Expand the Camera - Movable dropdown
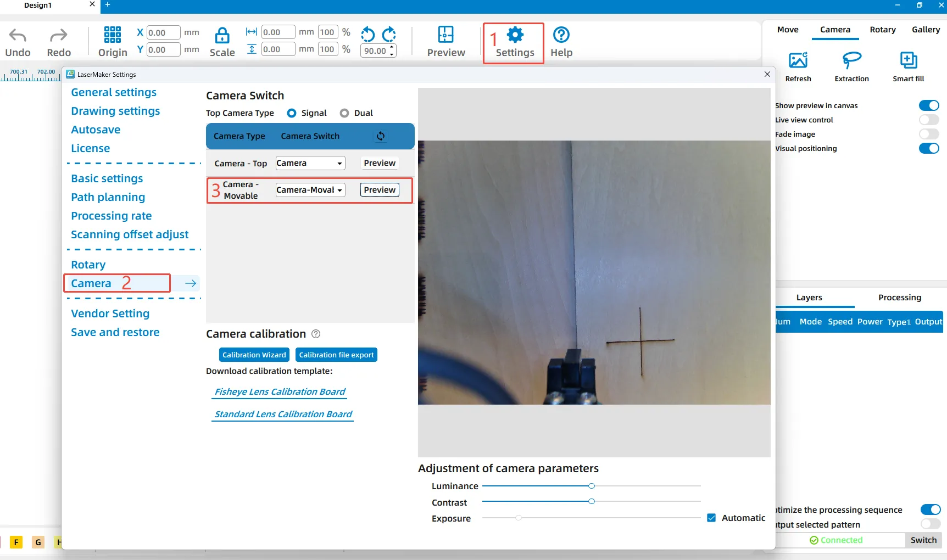This screenshot has width=947, height=560. click(x=310, y=190)
